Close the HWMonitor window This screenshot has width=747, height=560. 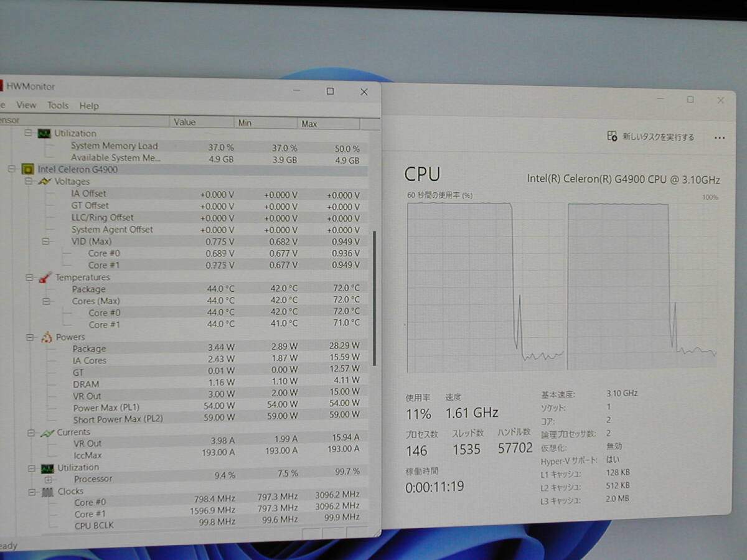(364, 92)
